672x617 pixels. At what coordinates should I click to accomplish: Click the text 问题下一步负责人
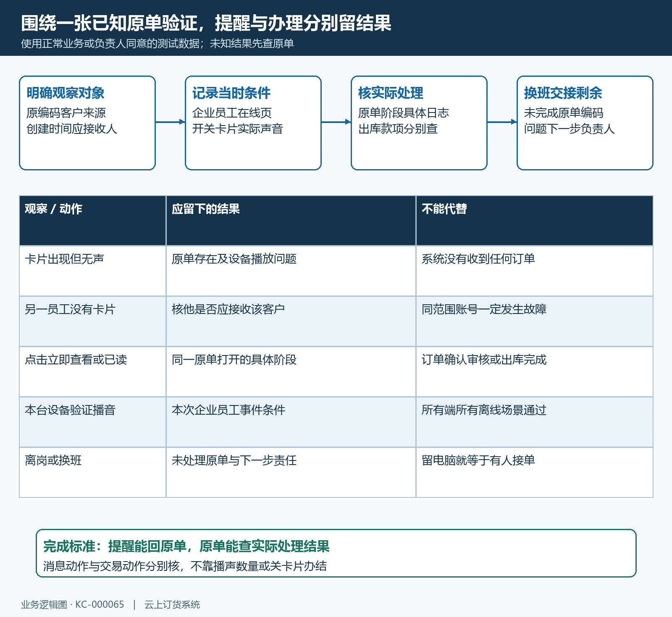coord(570,129)
